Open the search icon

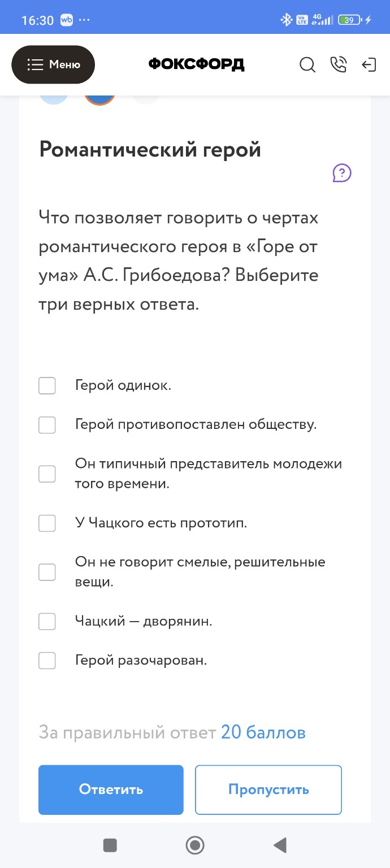point(307,65)
